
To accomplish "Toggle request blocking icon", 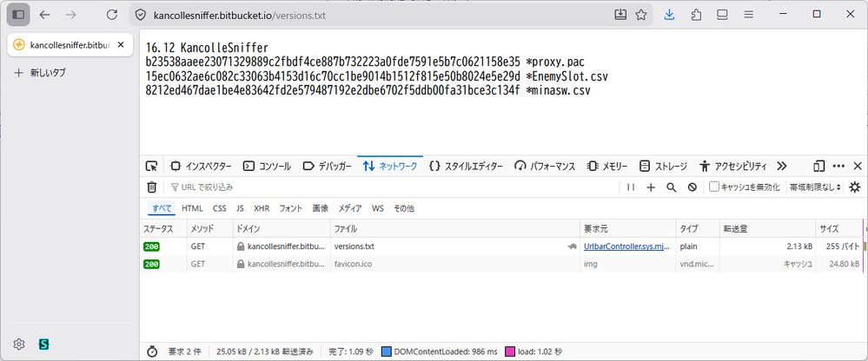I will tap(692, 187).
